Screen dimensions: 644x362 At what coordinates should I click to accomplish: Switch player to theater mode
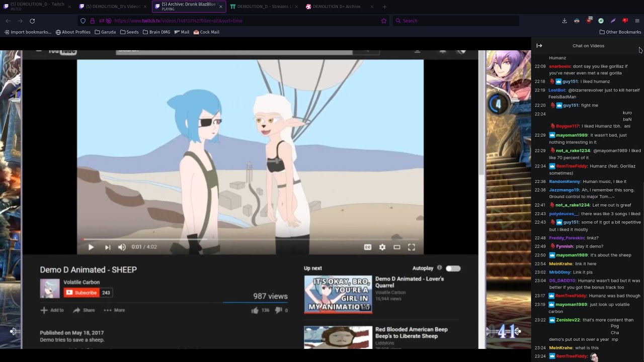(x=397, y=247)
